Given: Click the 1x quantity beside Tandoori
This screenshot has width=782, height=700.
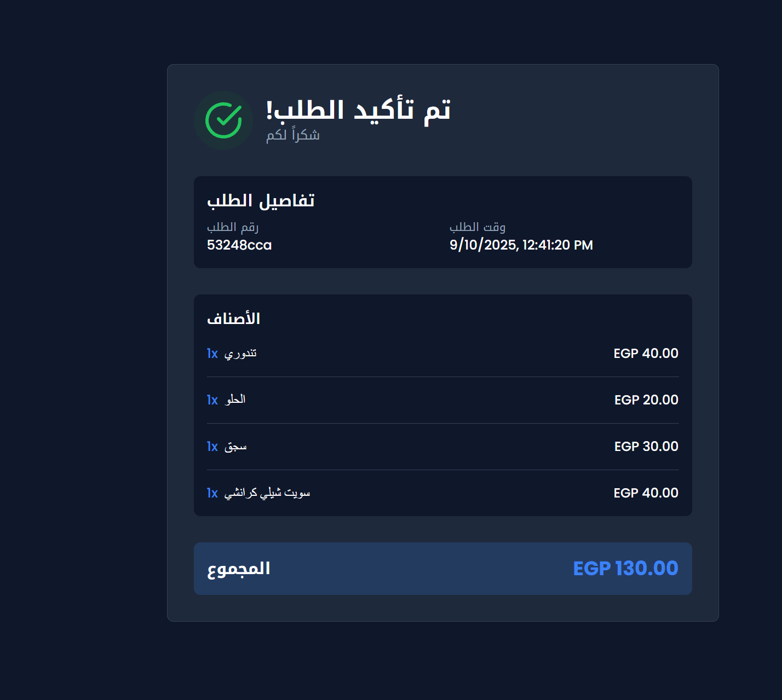Looking at the screenshot, I should pos(212,354).
